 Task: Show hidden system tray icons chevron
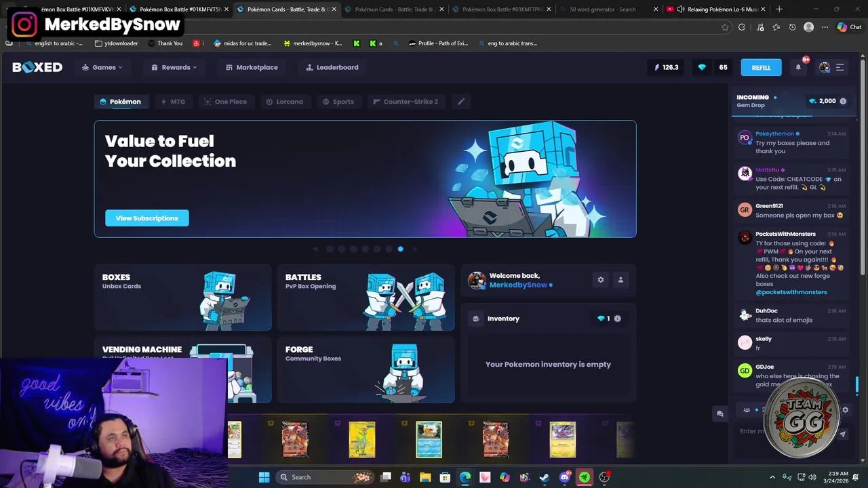tap(772, 477)
